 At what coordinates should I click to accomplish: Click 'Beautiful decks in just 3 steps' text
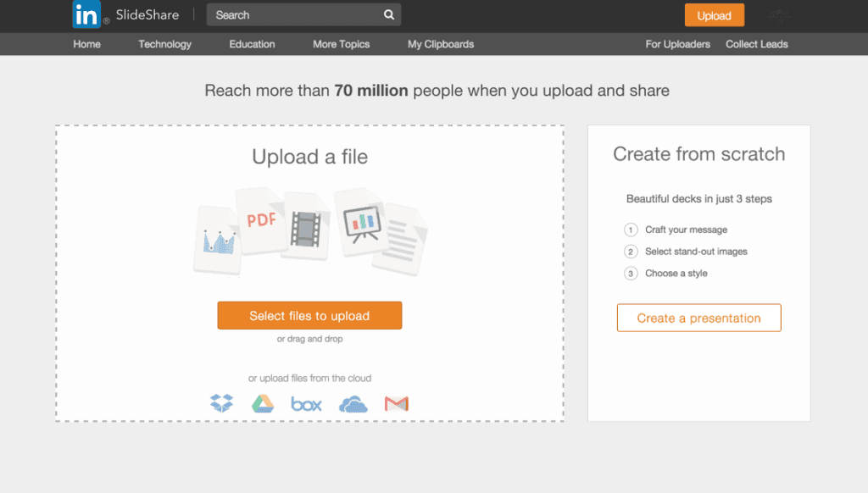click(x=698, y=198)
